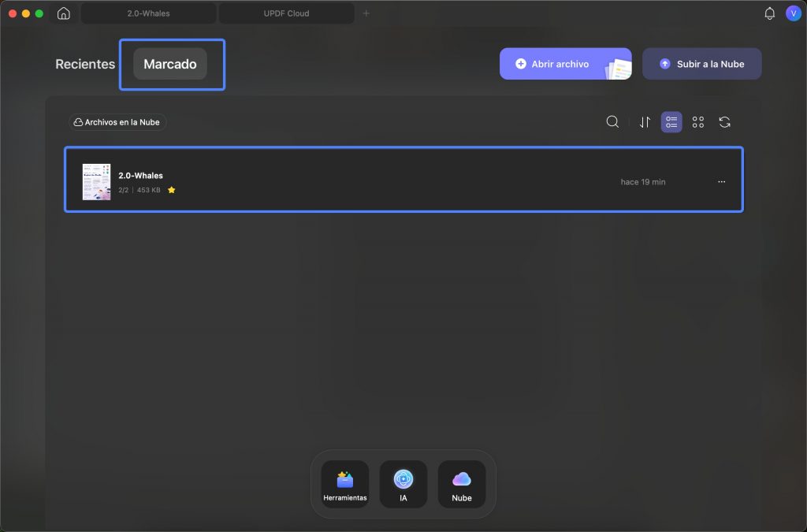The image size is (807, 532).
Task: Open Herramientas tools panel
Action: 345,484
